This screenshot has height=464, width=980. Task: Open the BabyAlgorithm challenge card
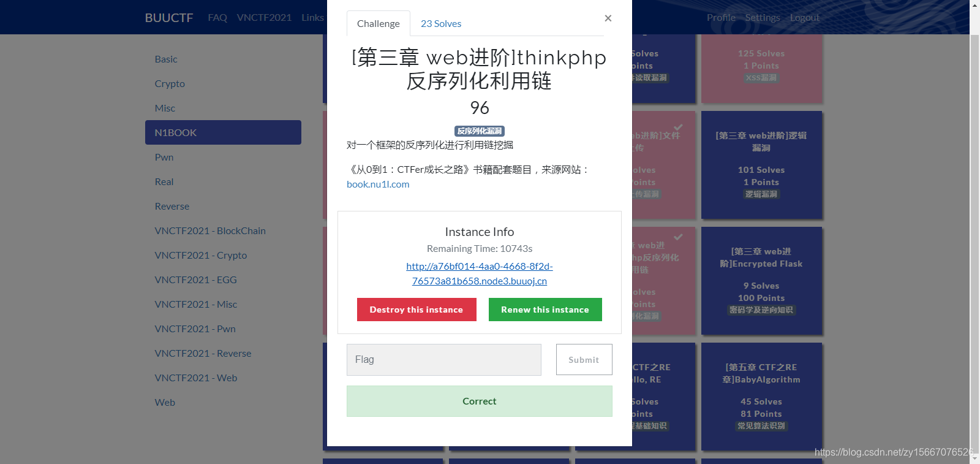[x=761, y=397]
